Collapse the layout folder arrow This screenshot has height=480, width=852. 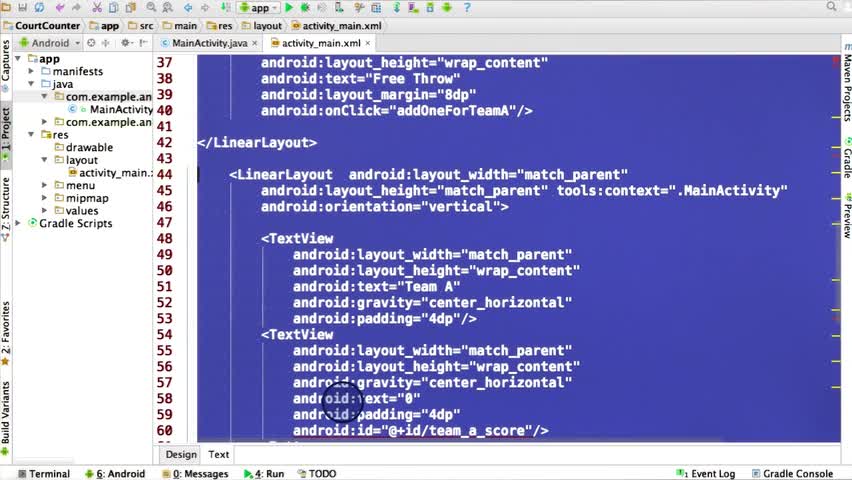click(45, 160)
